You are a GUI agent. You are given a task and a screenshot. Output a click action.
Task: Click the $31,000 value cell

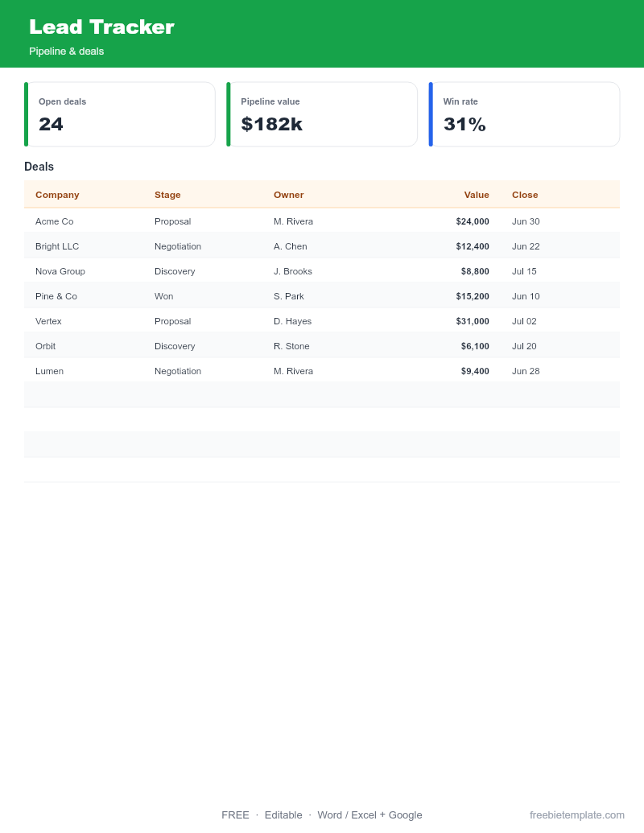(473, 321)
